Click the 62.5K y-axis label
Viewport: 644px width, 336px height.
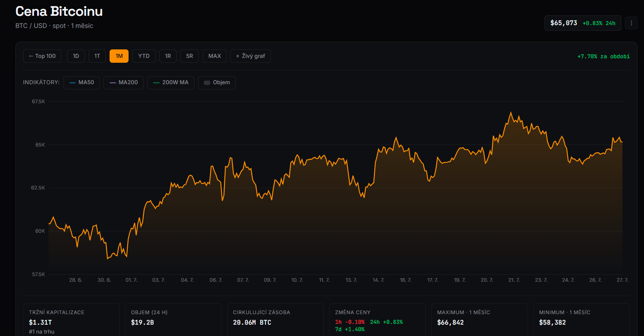[38, 188]
